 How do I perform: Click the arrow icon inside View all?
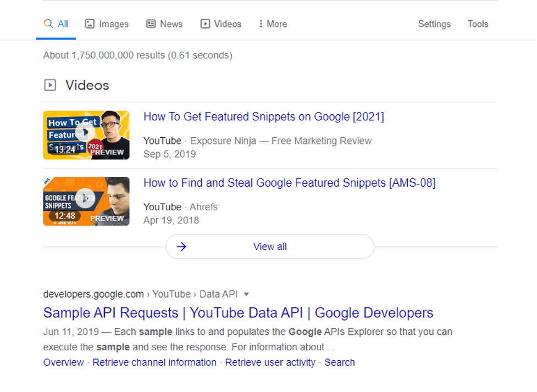181,247
